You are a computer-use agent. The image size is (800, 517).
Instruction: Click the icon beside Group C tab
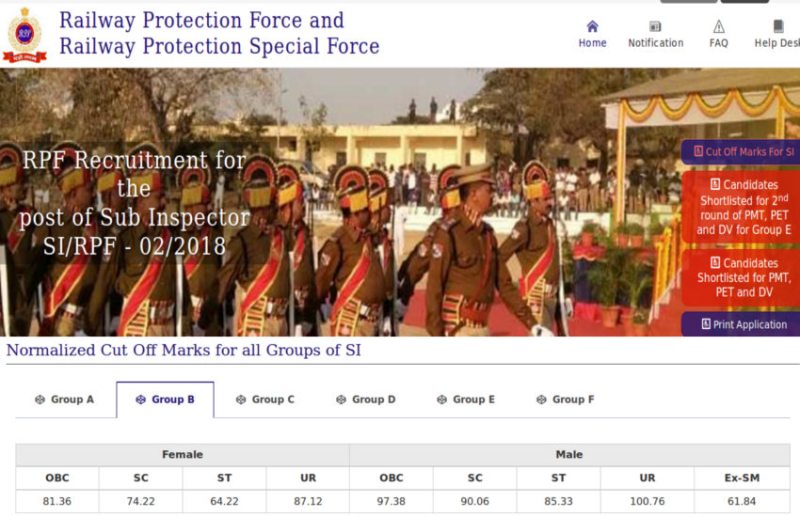pos(241,400)
